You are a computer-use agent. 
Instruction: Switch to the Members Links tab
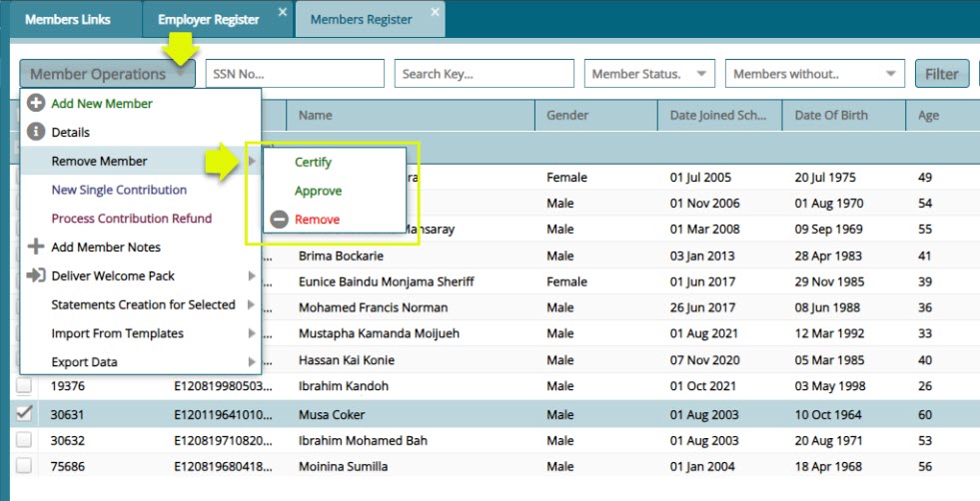pyautogui.click(x=68, y=20)
